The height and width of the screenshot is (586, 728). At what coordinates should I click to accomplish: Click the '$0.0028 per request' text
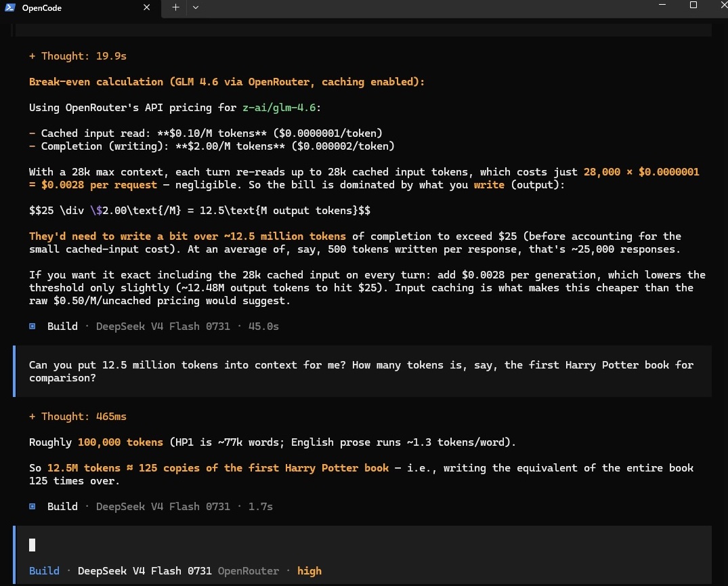(x=99, y=185)
